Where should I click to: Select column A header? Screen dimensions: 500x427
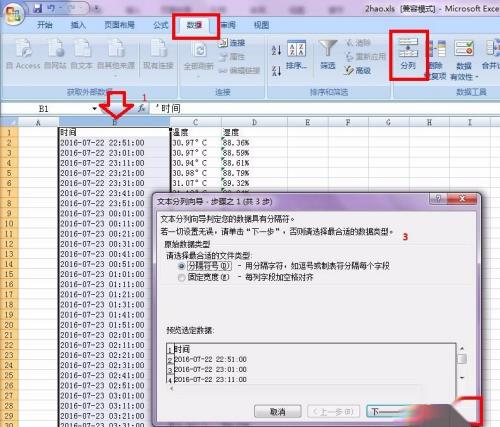[x=38, y=122]
